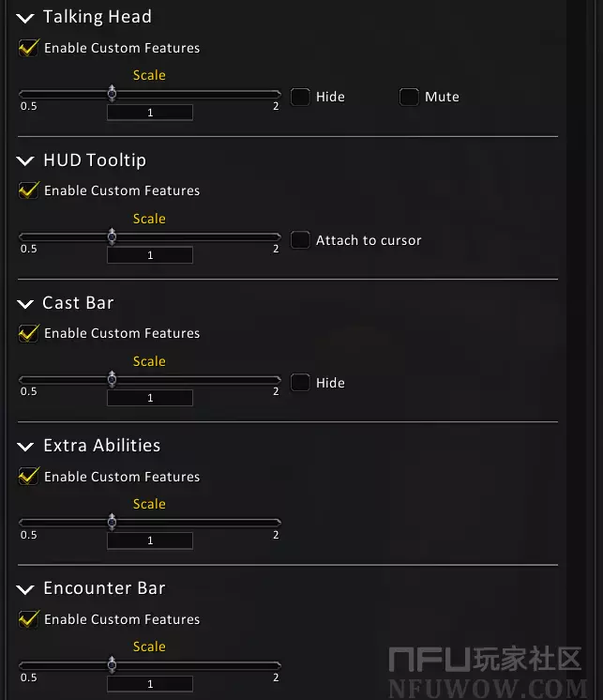Turn off Custom Features for Extra Abilities
The width and height of the screenshot is (603, 700).
[29, 477]
